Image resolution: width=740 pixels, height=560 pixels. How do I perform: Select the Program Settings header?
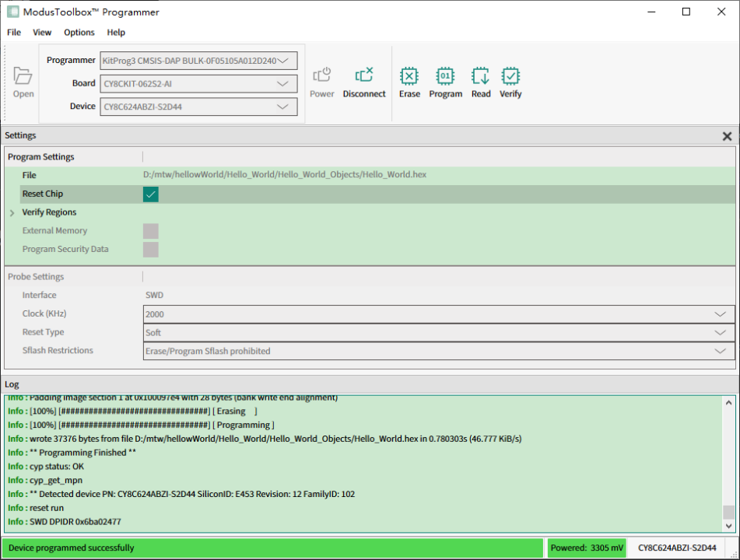point(41,156)
